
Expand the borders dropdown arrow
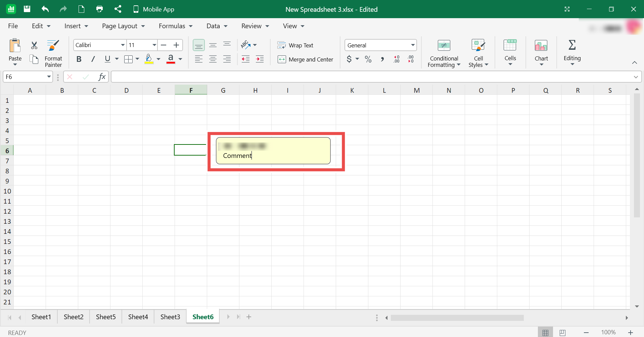tap(137, 59)
